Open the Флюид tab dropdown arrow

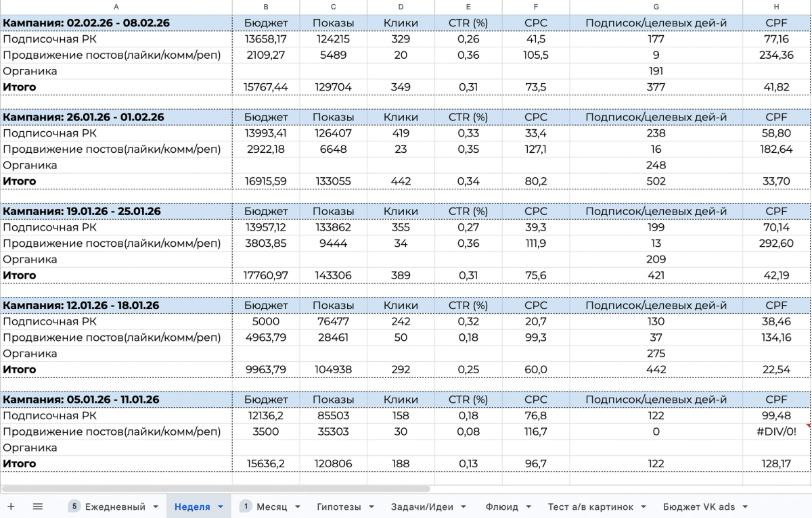point(528,507)
